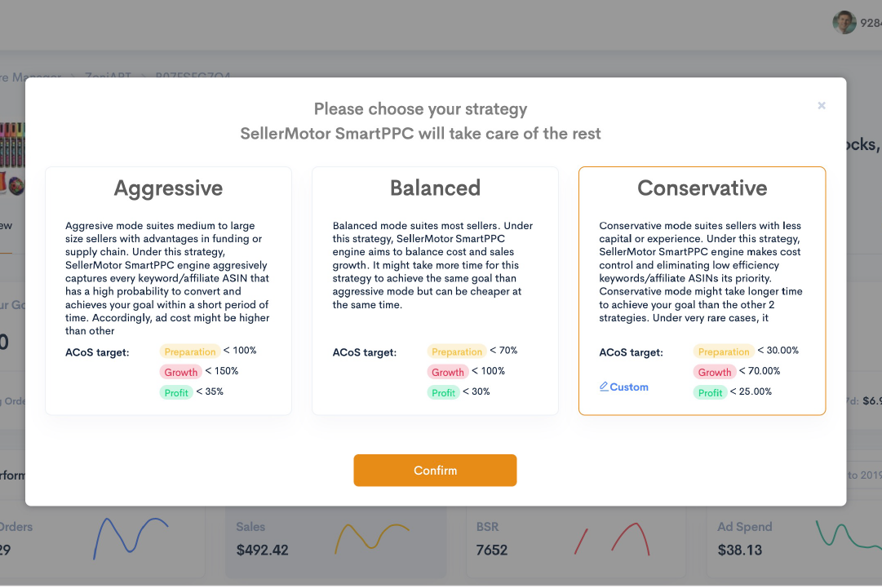Viewport: 882px width, 588px height.
Task: Click the Aggressive Profit badge
Action: tap(176, 392)
